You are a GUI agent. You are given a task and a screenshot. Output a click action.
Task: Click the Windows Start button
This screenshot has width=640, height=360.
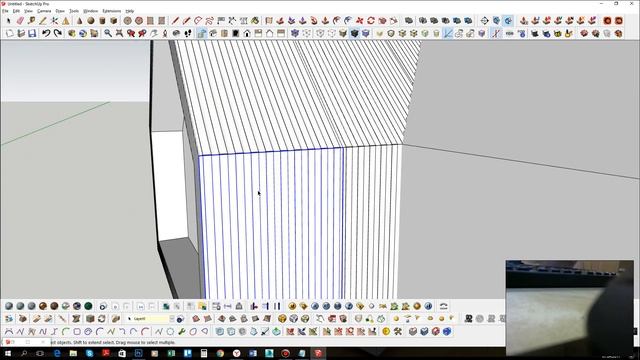7,353
